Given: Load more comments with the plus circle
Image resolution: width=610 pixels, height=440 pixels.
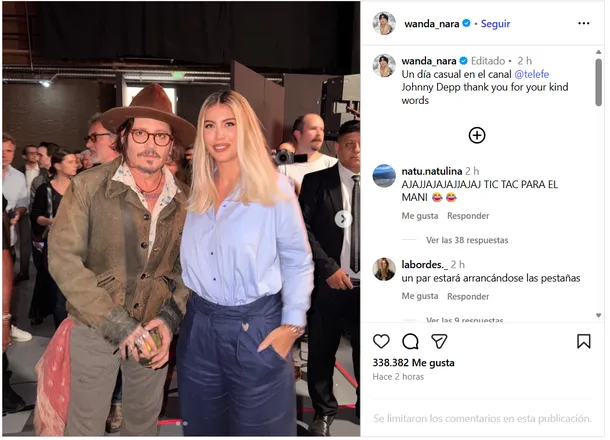Looking at the screenshot, I should 477,135.
